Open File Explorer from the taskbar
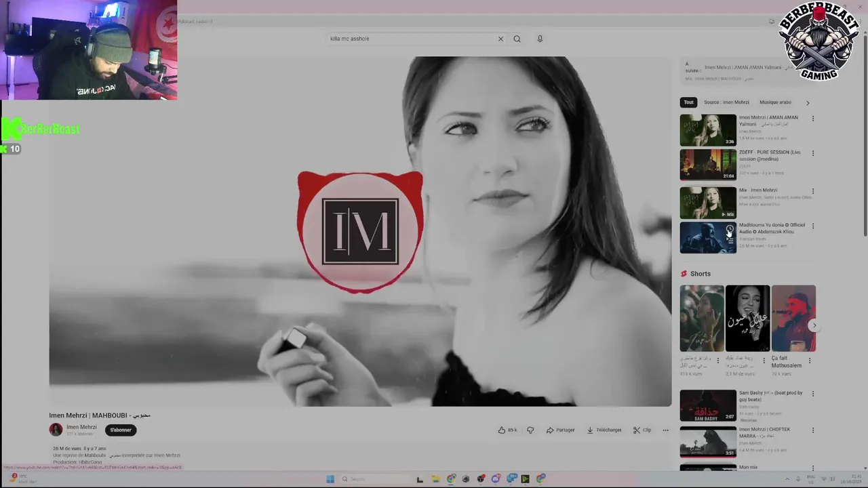The image size is (868, 488). point(435,479)
